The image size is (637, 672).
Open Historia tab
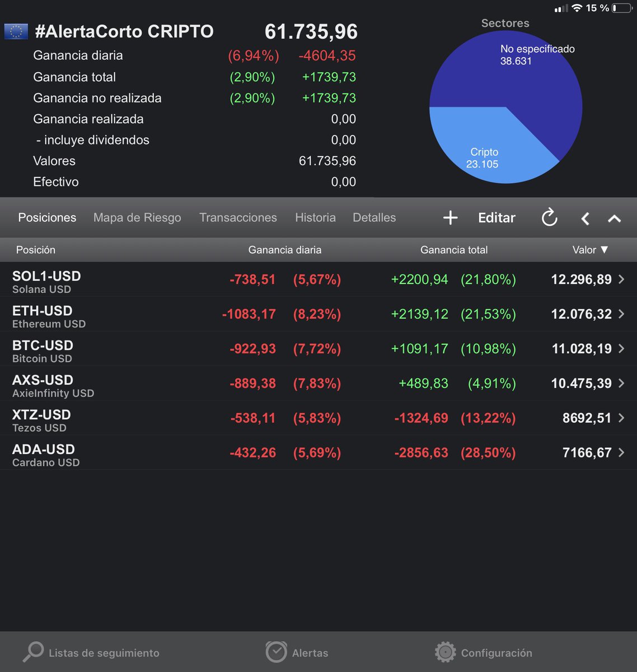pyautogui.click(x=315, y=217)
